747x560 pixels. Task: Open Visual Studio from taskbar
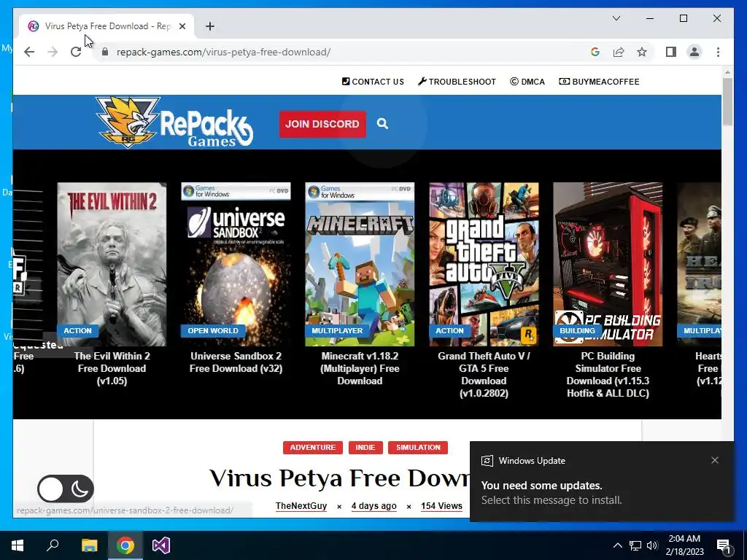[161, 545]
